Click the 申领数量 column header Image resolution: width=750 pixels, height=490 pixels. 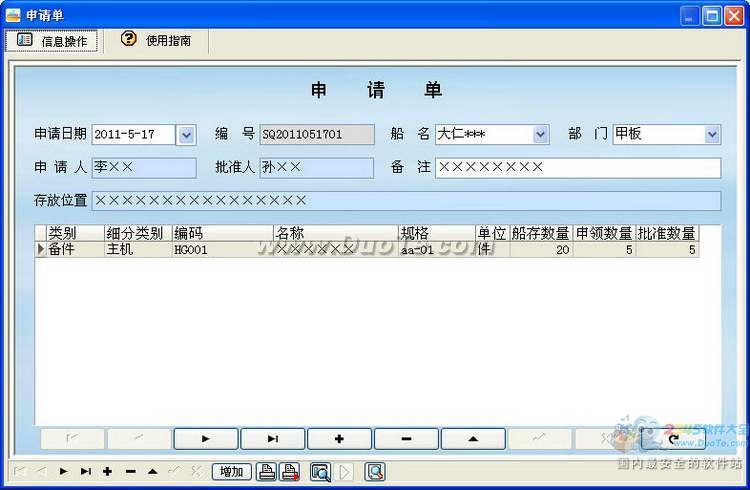(x=604, y=233)
